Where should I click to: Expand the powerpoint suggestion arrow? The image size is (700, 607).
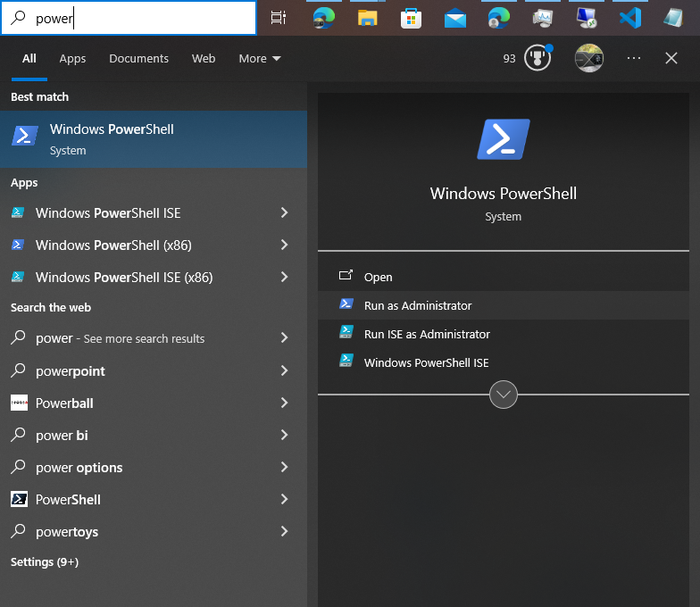pos(284,370)
